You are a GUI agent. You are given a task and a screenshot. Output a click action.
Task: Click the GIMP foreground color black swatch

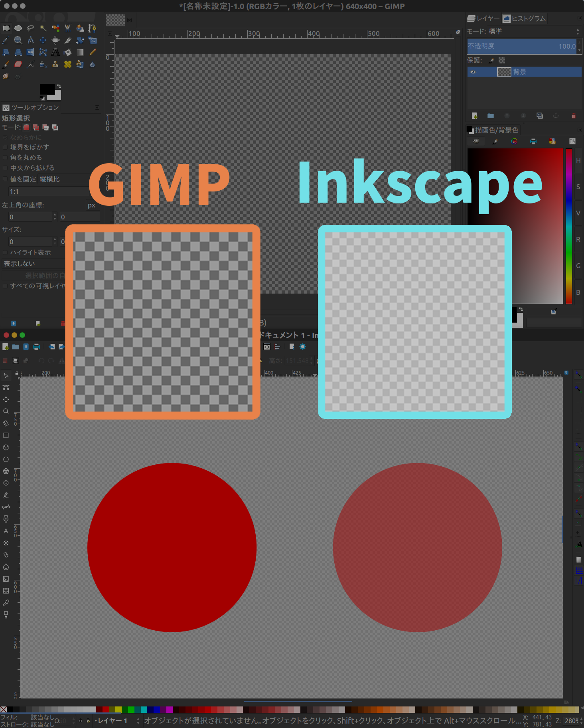47,89
